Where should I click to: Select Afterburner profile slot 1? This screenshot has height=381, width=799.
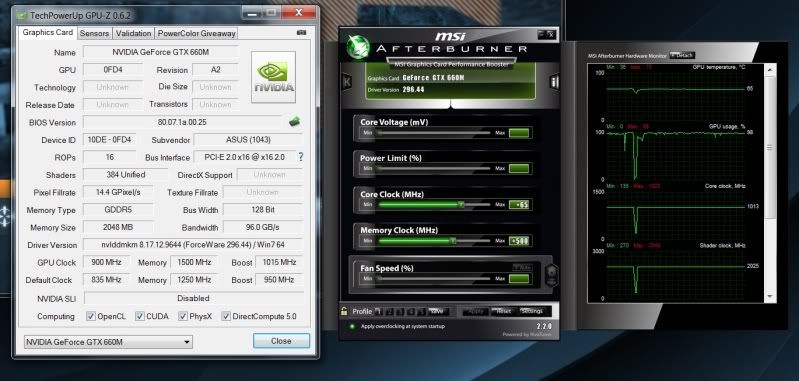379,311
